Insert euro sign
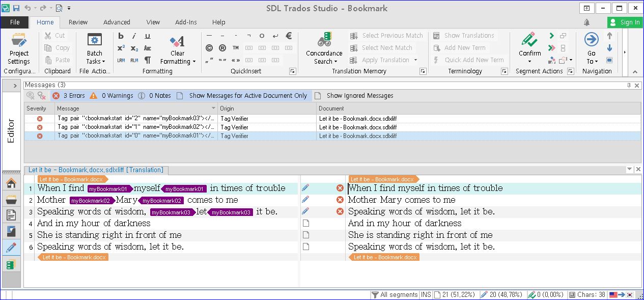 tap(289, 36)
